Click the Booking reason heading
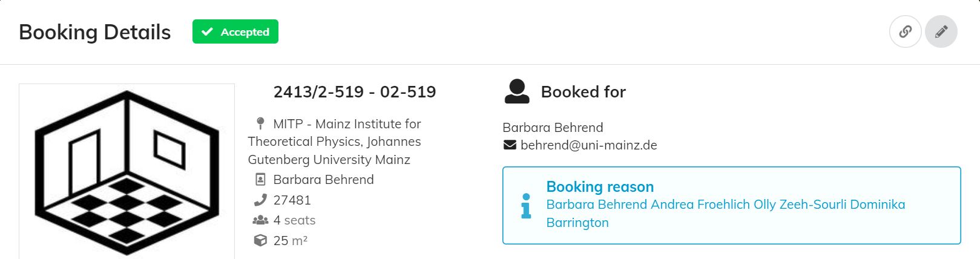This screenshot has width=980, height=259. [600, 186]
